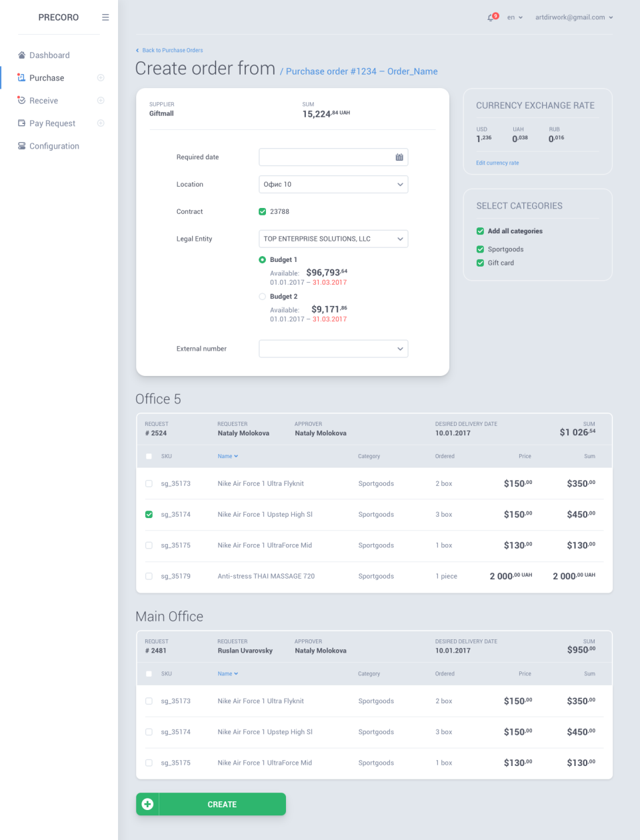Screen dimensions: 640x840
Task: Select the Budget 2 radio button
Action: pos(262,297)
